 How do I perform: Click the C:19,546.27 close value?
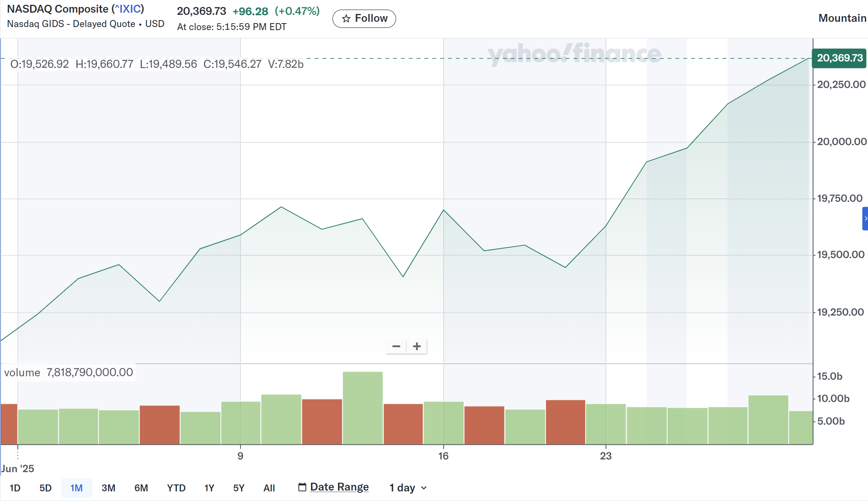pyautogui.click(x=232, y=64)
